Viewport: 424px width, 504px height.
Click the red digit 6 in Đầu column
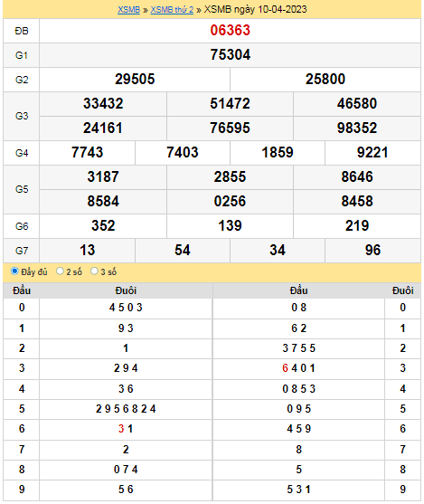[285, 368]
